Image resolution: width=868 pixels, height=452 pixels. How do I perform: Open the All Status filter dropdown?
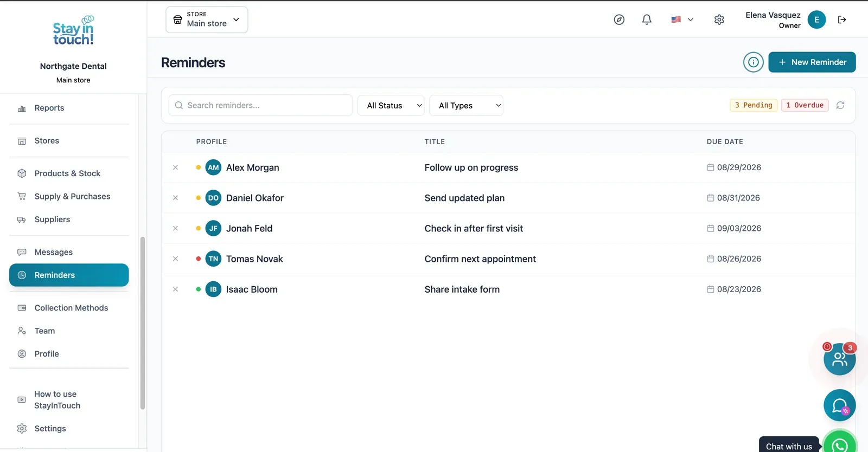391,106
